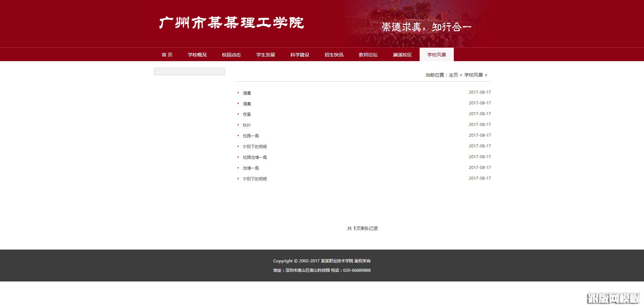
Task: Click the 广州市某某理工学院 banner logo
Action: (231, 23)
